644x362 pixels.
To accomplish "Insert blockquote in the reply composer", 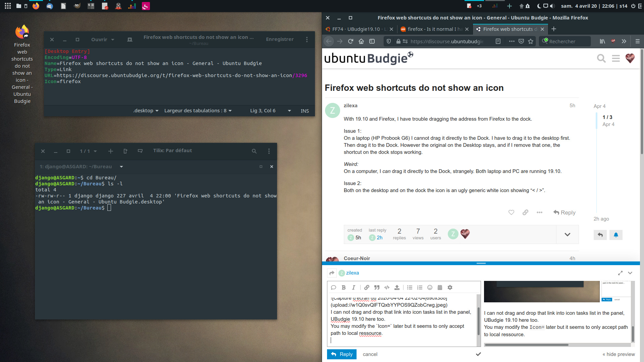I will [x=377, y=288].
